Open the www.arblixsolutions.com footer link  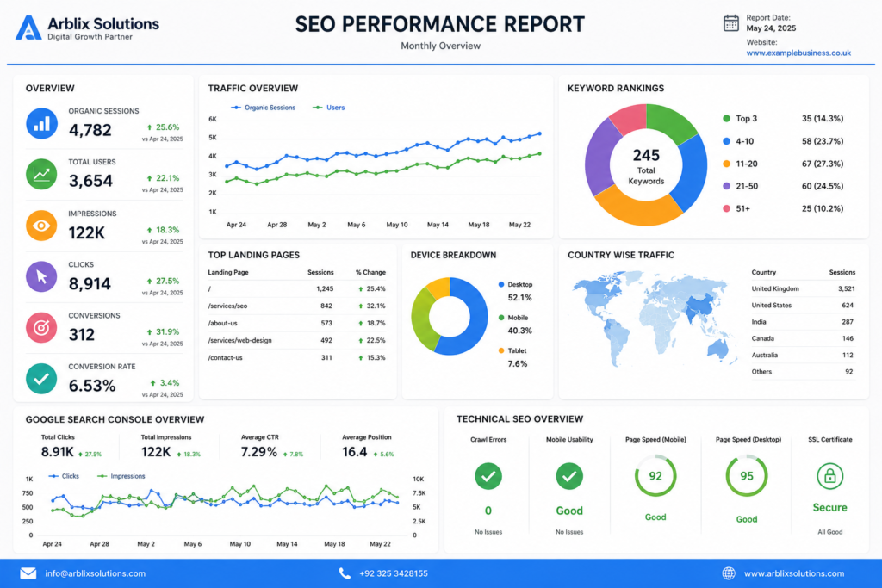[x=793, y=573]
